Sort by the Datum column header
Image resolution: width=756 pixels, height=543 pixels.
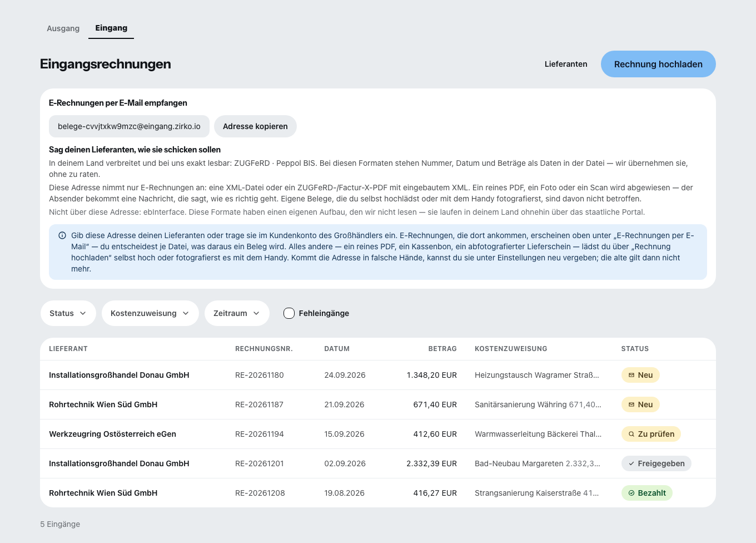[x=337, y=349]
